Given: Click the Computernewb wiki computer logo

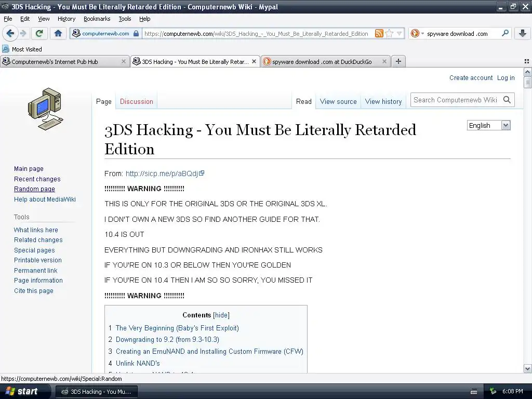Looking at the screenshot, I should pyautogui.click(x=46, y=109).
